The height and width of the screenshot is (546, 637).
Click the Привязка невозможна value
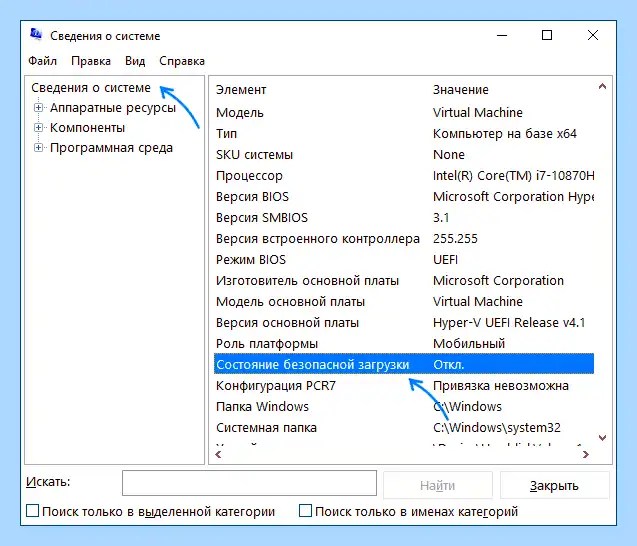500,386
